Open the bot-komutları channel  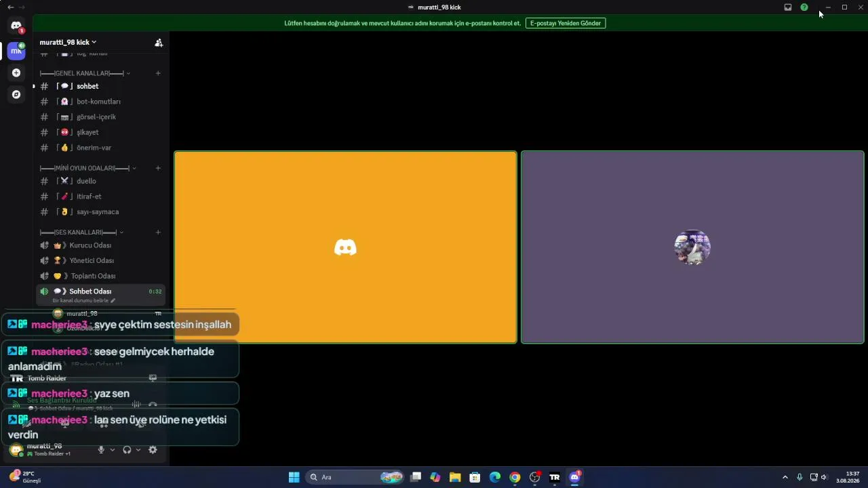click(x=100, y=102)
